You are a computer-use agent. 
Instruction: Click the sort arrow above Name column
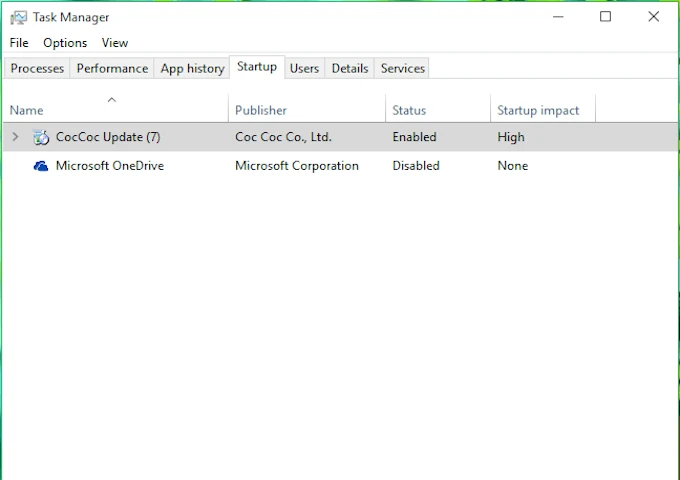[111, 100]
